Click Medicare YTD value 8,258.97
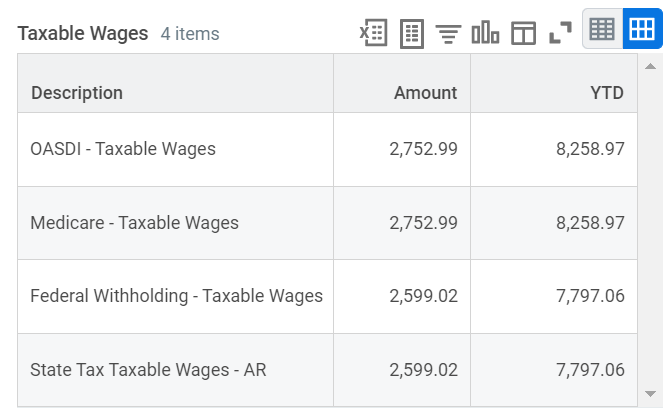The width and height of the screenshot is (672, 418). pyautogui.click(x=590, y=223)
